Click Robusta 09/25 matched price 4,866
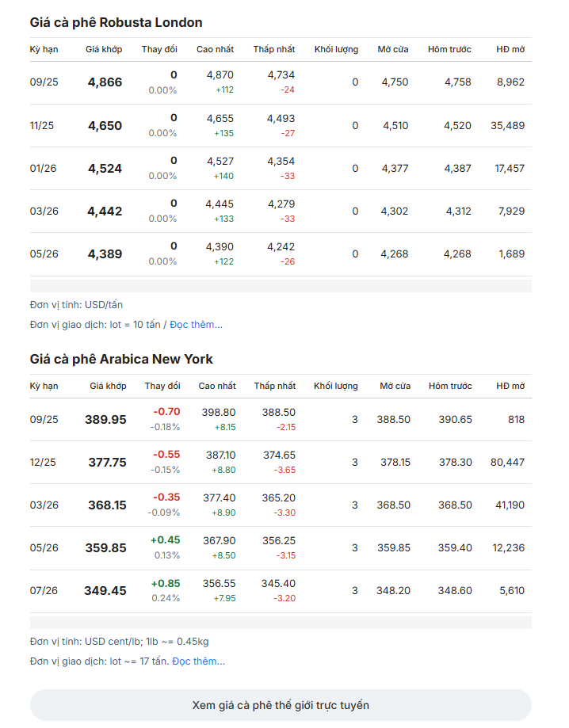Image resolution: width=569 pixels, height=728 pixels. [x=105, y=82]
